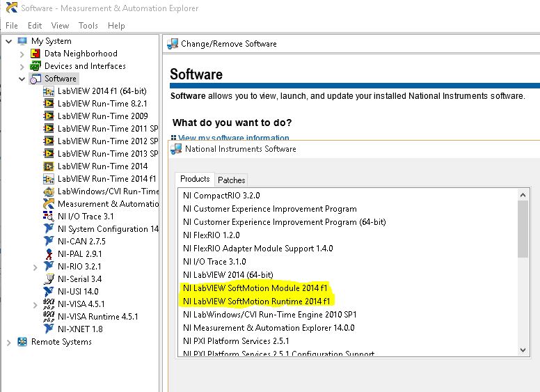Click the Change/Remove Software toolbar icon
The height and width of the screenshot is (392, 540).
(x=172, y=44)
